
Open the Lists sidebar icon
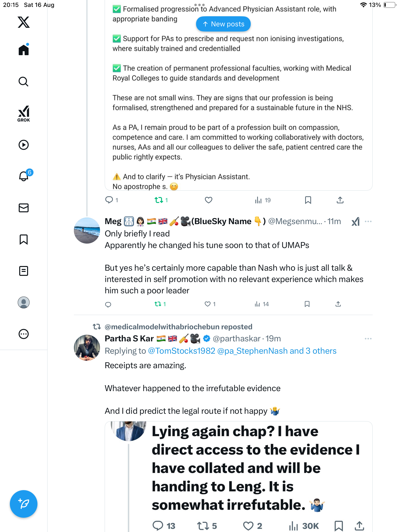point(24,271)
